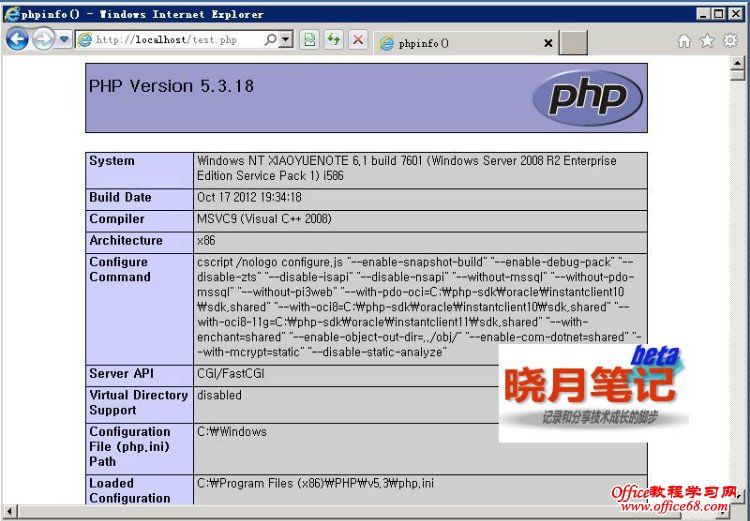The image size is (750, 521).
Task: Go back with the browser Back arrow
Action: 18,39
